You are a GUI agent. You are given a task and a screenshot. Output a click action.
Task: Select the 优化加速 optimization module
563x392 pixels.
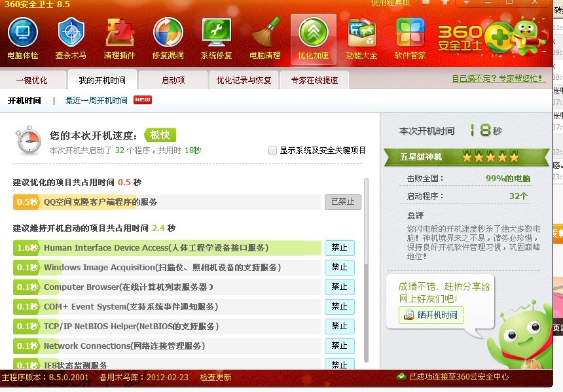pyautogui.click(x=314, y=39)
